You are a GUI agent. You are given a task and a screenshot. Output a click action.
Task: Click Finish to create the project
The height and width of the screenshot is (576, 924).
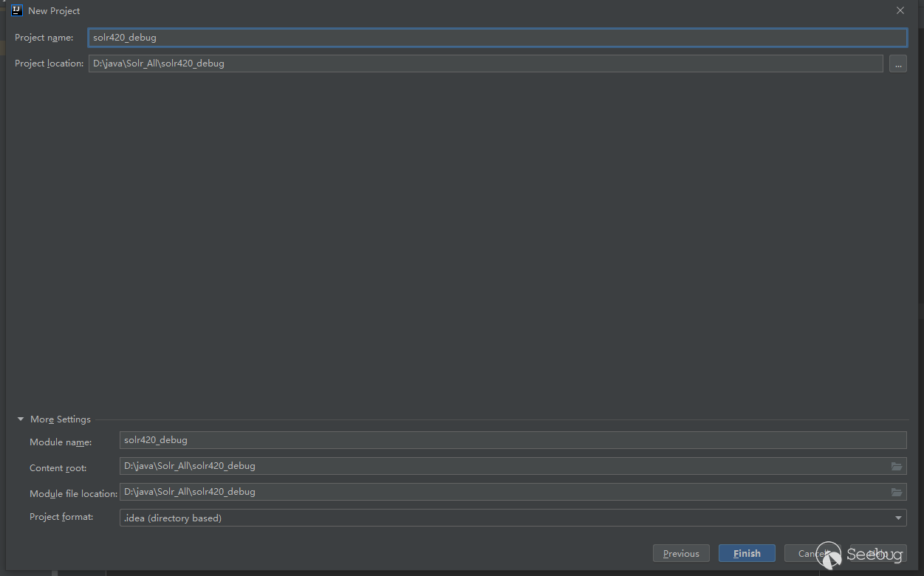click(747, 553)
